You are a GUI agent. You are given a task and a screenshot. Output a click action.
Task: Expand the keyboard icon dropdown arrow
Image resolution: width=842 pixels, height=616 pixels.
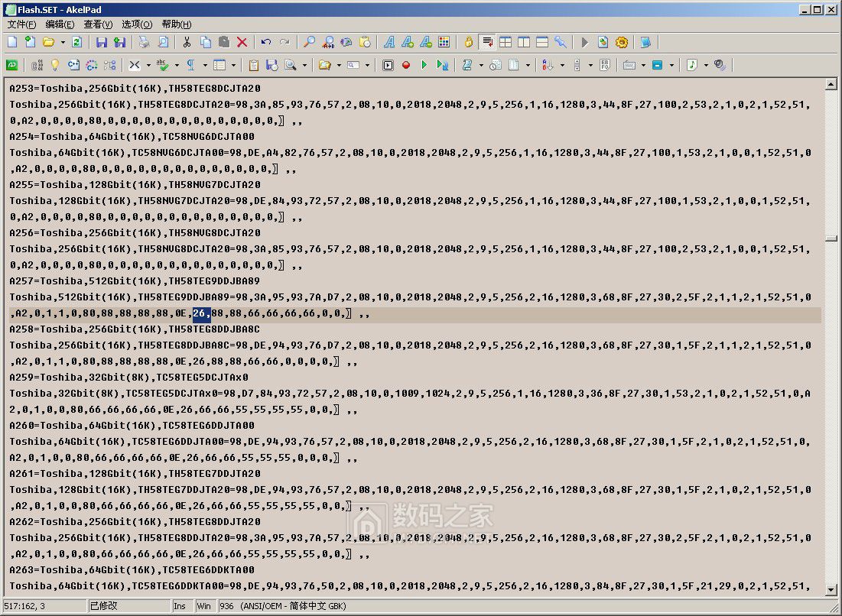(x=643, y=65)
